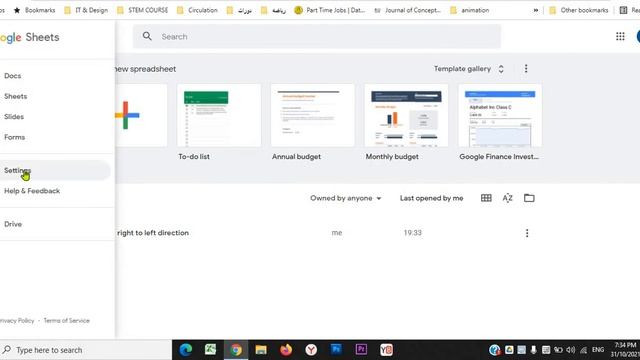Open the Privacy Policy link
Viewport: 640px width, 360px height.
(x=17, y=320)
